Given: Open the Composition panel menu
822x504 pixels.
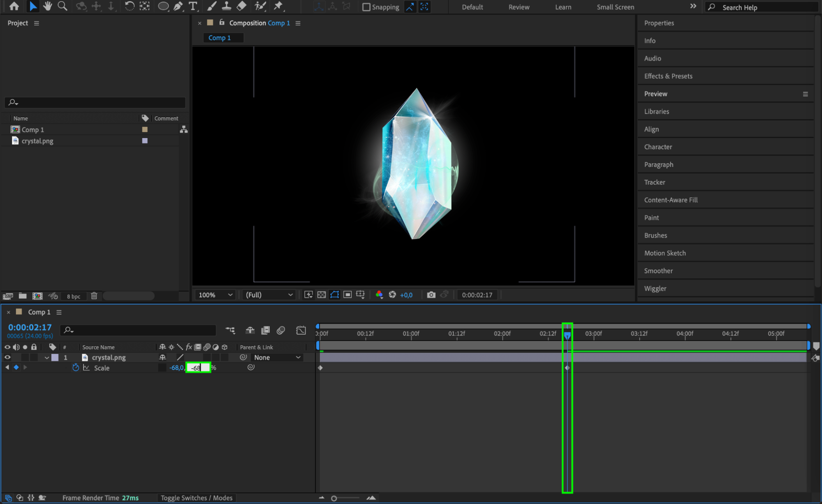Looking at the screenshot, I should [x=298, y=23].
